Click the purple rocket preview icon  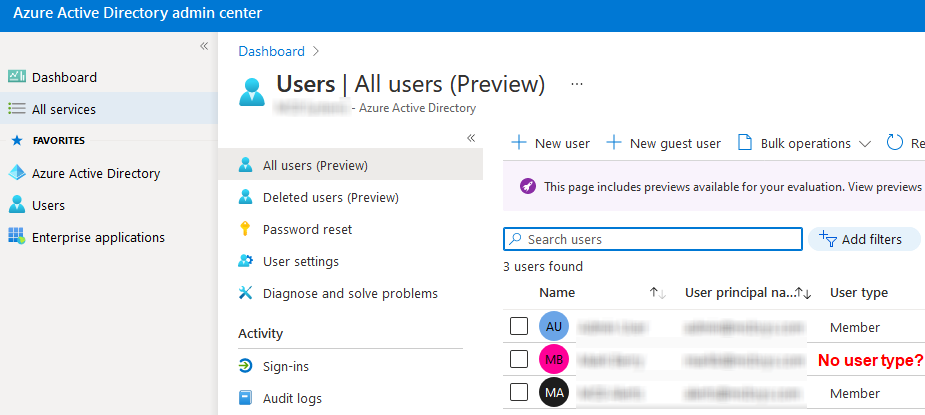pos(527,187)
